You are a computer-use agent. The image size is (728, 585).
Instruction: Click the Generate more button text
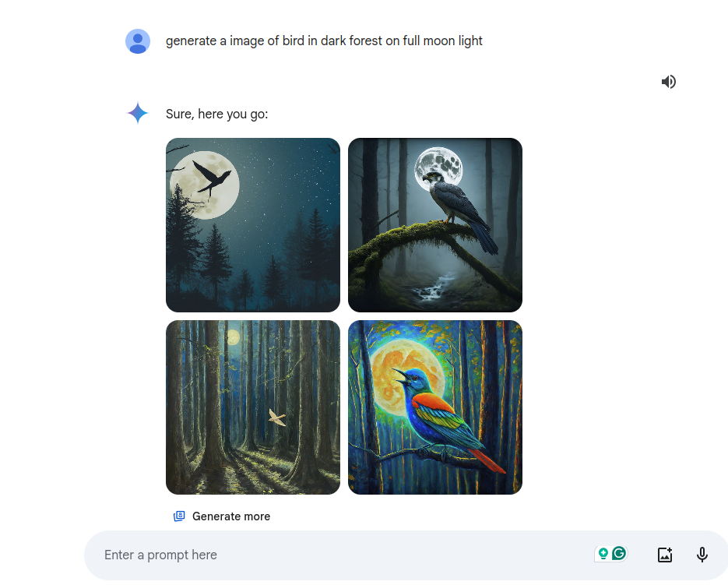[x=231, y=516]
